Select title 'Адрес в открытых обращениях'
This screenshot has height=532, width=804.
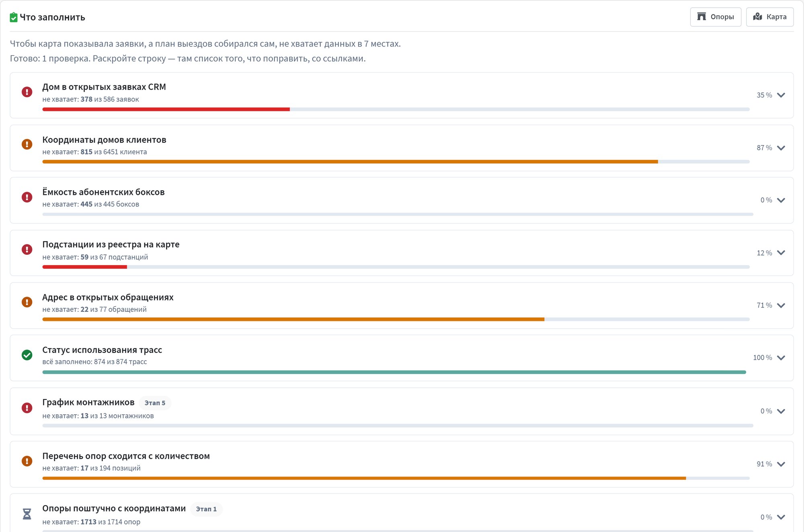point(108,297)
